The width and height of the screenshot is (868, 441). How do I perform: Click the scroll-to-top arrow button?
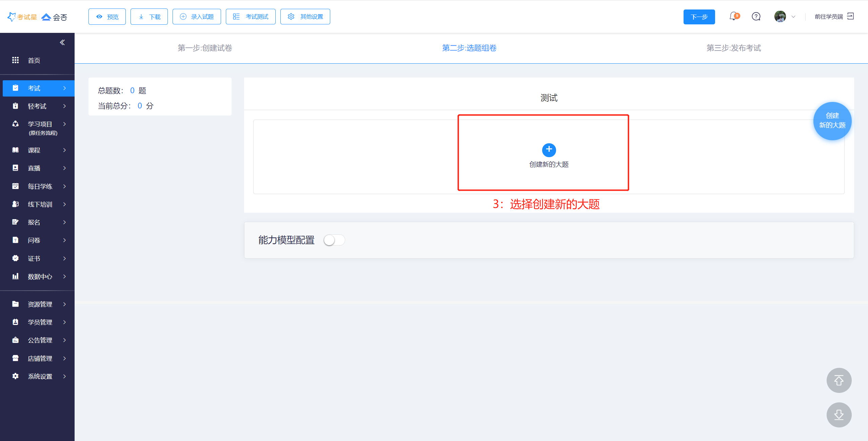839,380
